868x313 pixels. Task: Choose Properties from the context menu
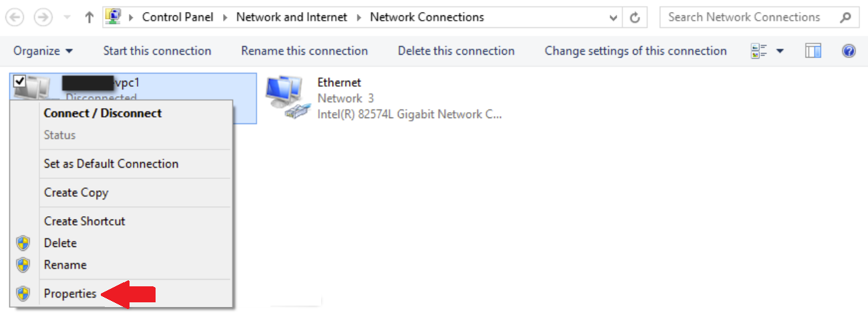(x=70, y=294)
